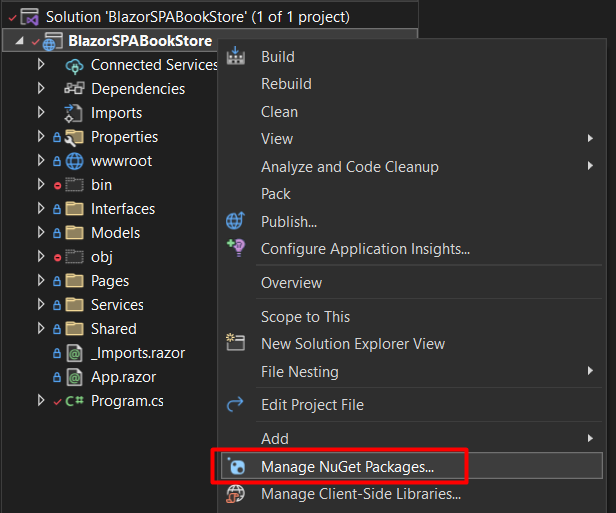Click the Build icon in context menu
Image resolution: width=616 pixels, height=513 pixels.
tap(236, 57)
